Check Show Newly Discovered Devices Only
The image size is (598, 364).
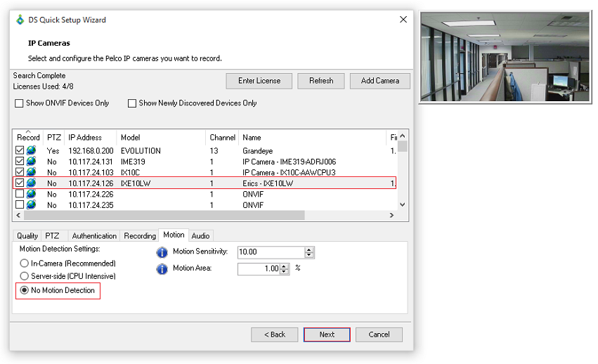(132, 103)
